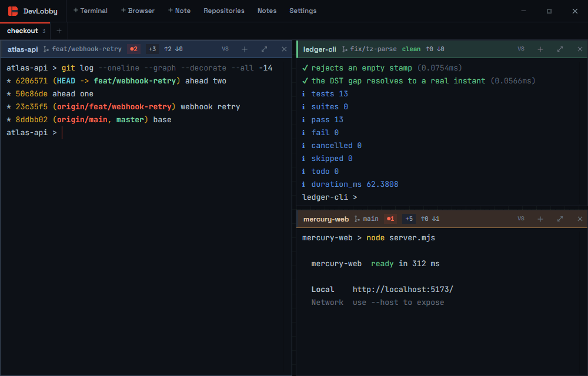Open a new Browser pane
This screenshot has height=376, width=588.
pos(138,11)
